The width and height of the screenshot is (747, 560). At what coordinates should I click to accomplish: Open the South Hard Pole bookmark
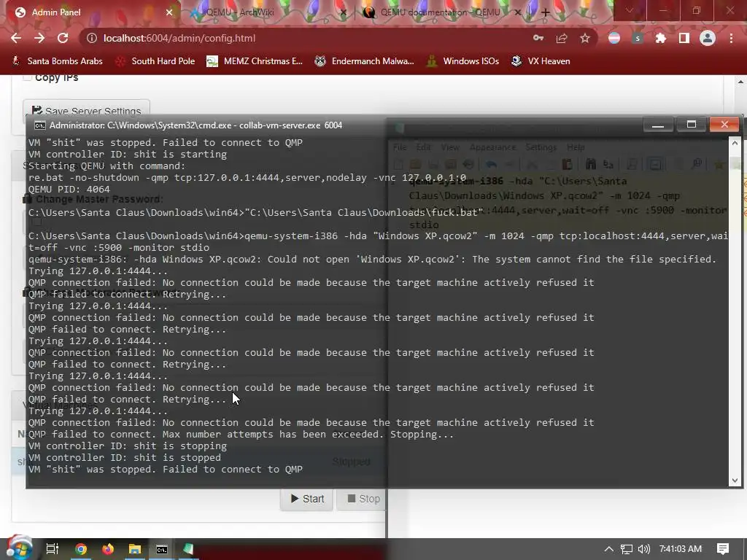[x=155, y=61]
